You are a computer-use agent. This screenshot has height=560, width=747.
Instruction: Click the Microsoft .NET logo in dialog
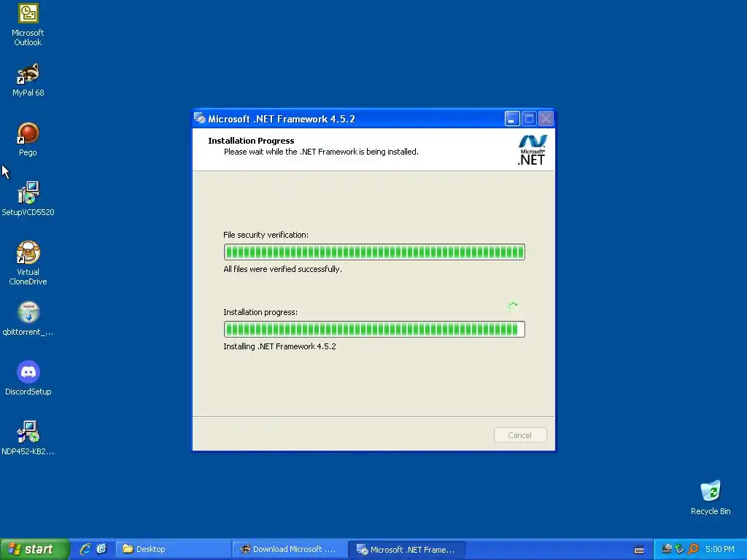coord(532,149)
